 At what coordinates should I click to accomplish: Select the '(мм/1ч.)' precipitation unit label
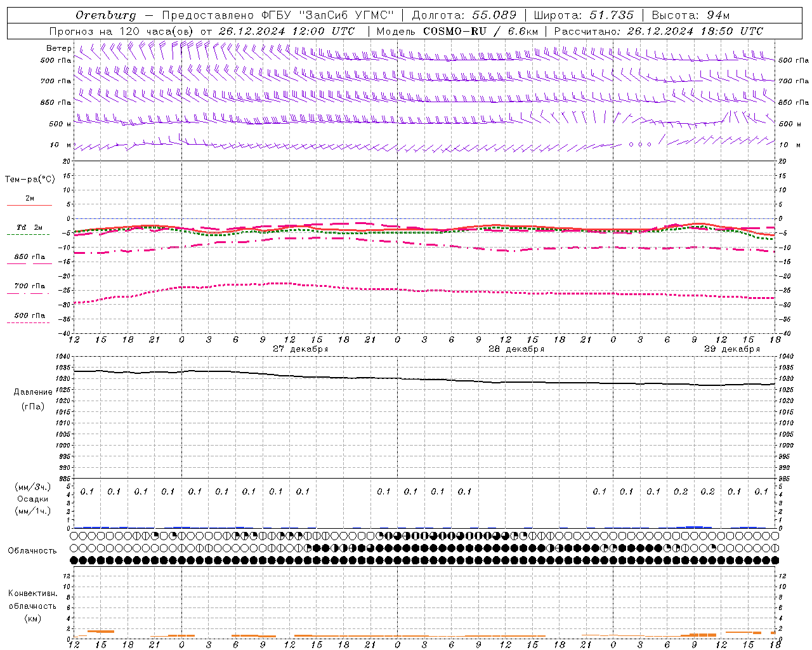33,512
